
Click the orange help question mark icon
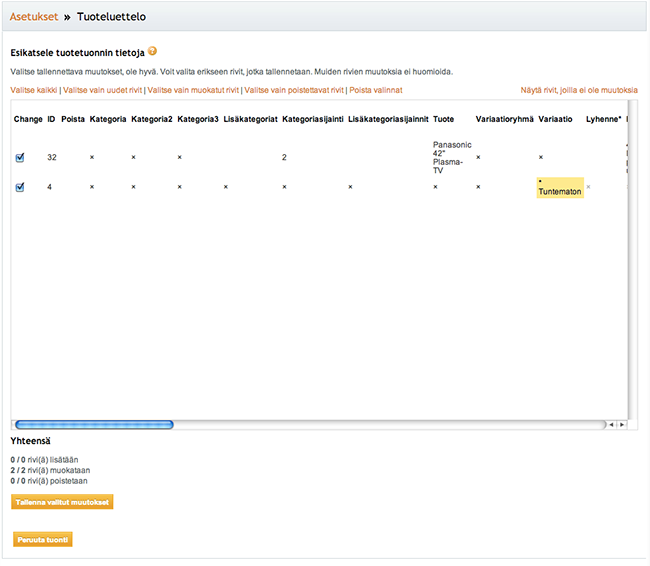tap(153, 51)
